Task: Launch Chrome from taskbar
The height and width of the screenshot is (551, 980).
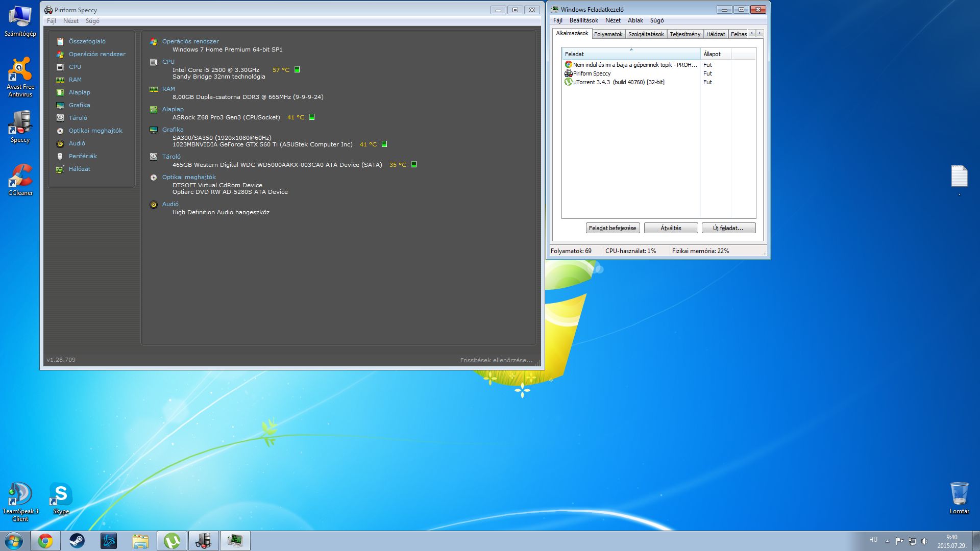Action: click(45, 541)
